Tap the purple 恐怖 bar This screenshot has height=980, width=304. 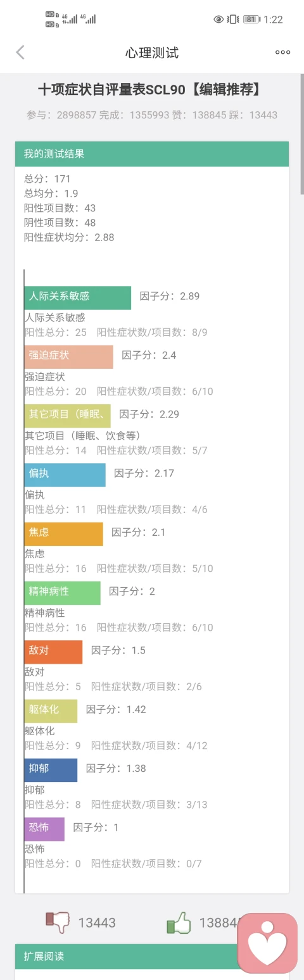(45, 829)
